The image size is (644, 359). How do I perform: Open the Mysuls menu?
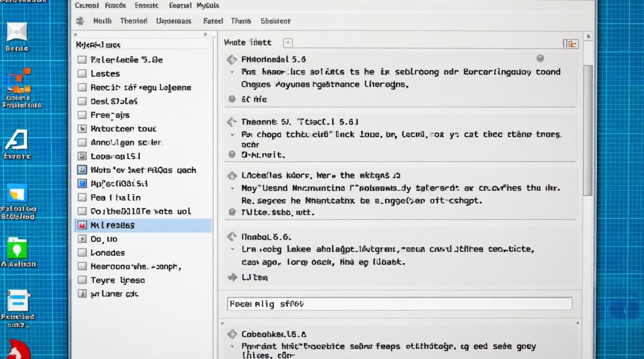click(x=207, y=6)
